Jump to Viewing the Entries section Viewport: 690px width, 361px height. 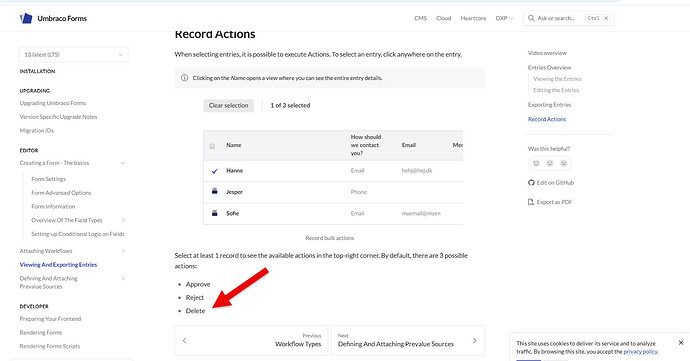557,79
